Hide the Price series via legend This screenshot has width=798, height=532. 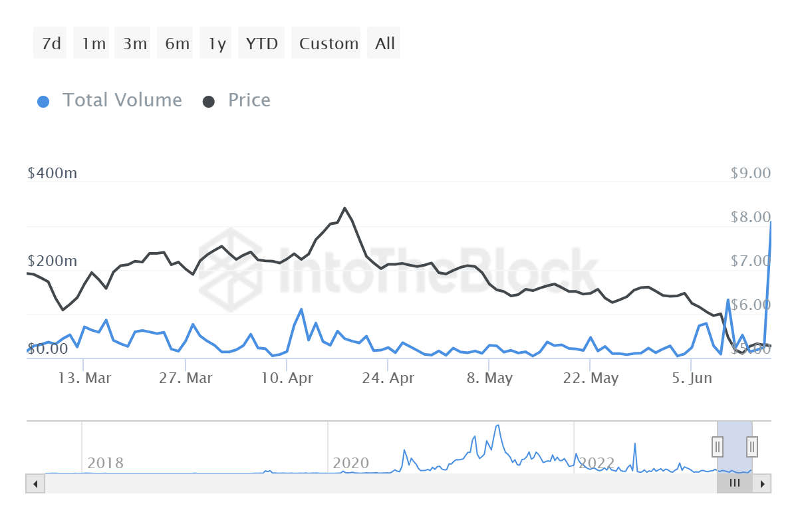[249, 100]
